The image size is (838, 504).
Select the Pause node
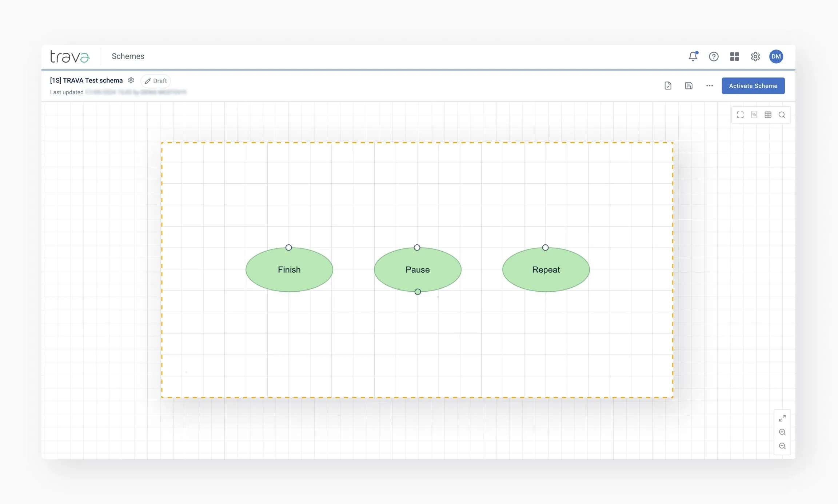tap(418, 270)
